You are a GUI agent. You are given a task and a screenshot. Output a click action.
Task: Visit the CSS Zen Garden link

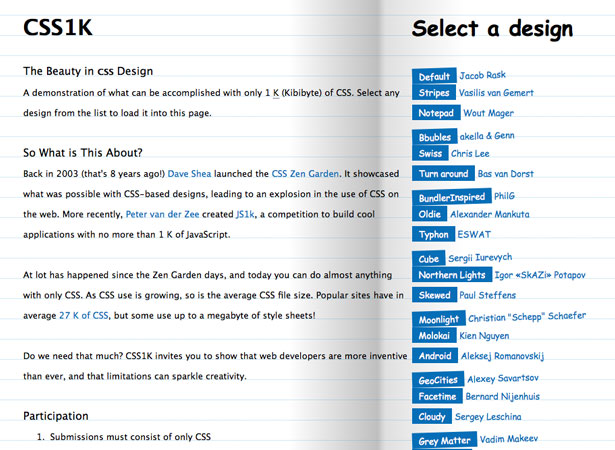tap(305, 174)
